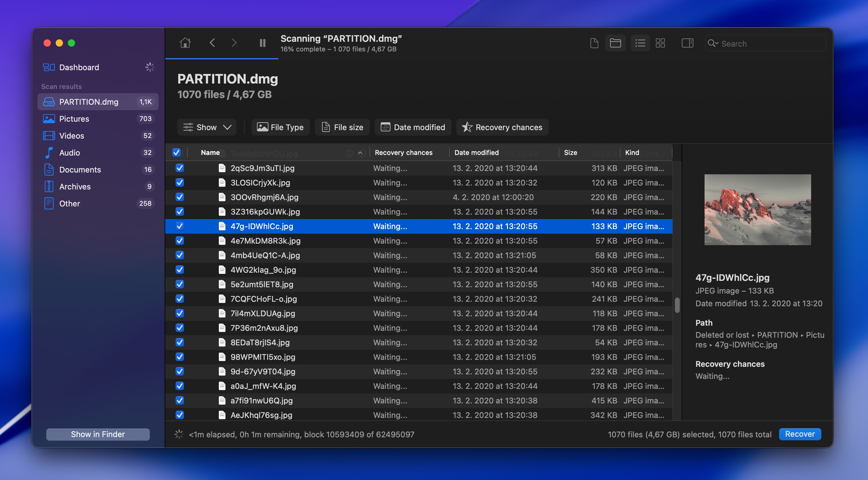The height and width of the screenshot is (480, 868).
Task: Open the Documents scan results
Action: [80, 169]
